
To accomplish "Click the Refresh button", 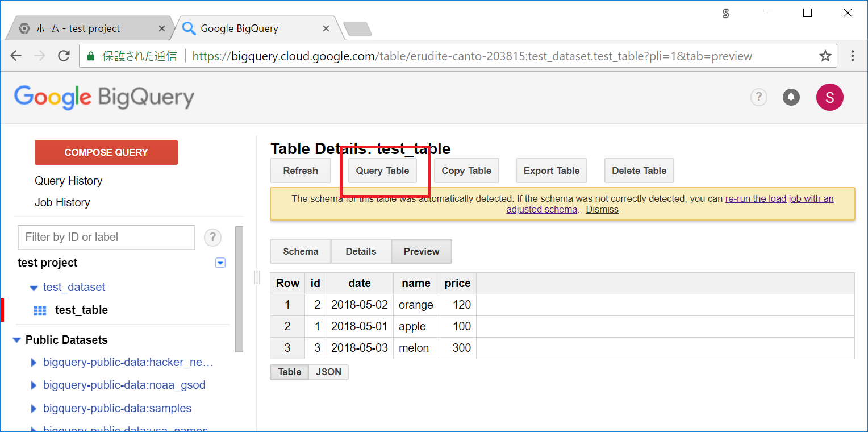I will (301, 171).
